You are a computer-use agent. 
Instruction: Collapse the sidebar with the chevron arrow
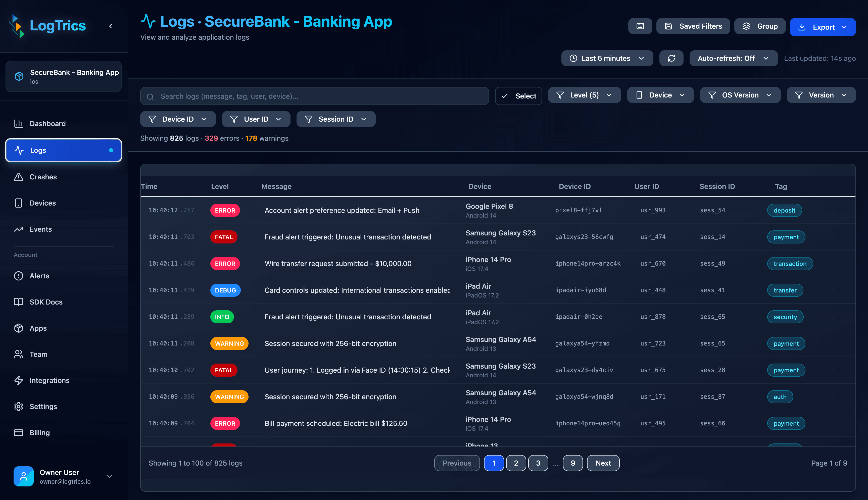click(x=111, y=26)
